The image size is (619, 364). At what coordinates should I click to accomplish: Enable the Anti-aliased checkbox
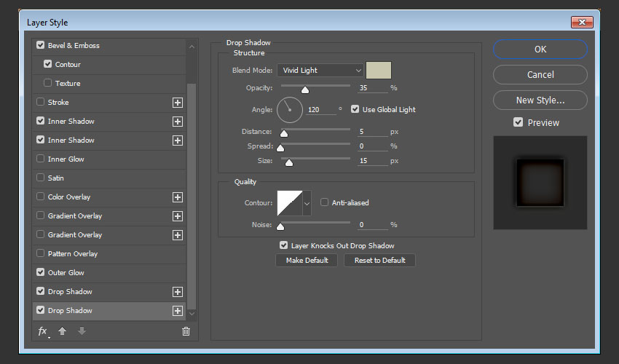point(324,202)
